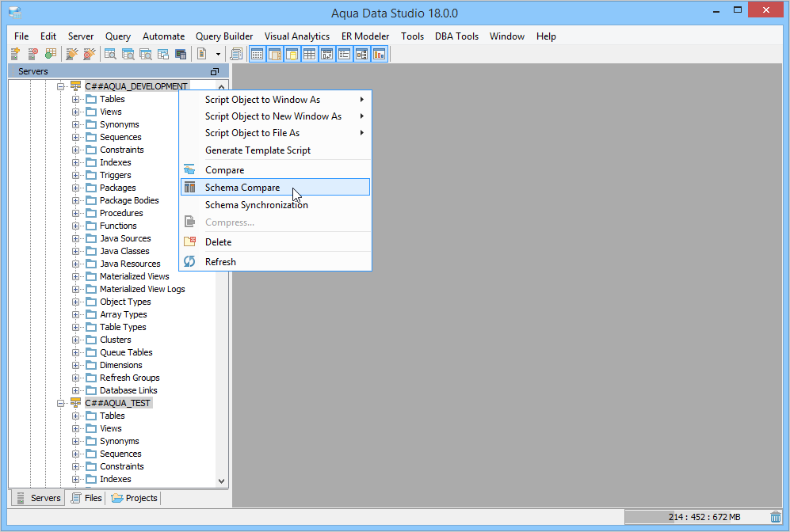Expand the Queue Tables folder node
The image size is (790, 532).
[x=75, y=352]
